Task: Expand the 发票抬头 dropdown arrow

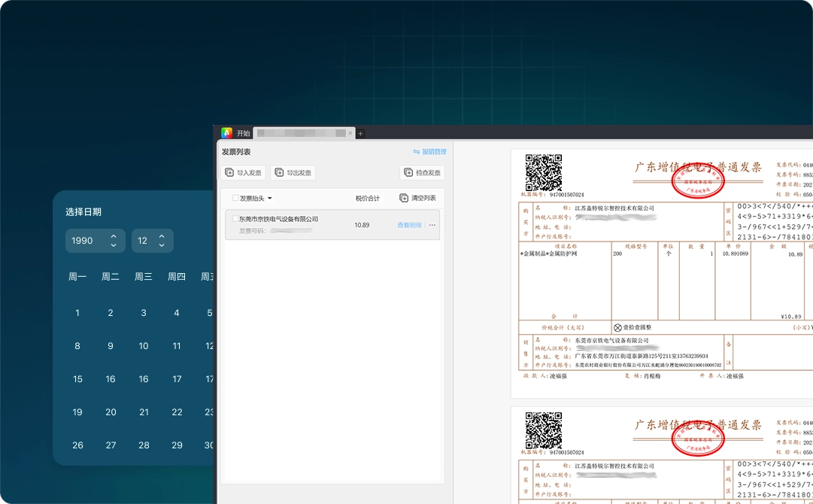Action: [269, 198]
